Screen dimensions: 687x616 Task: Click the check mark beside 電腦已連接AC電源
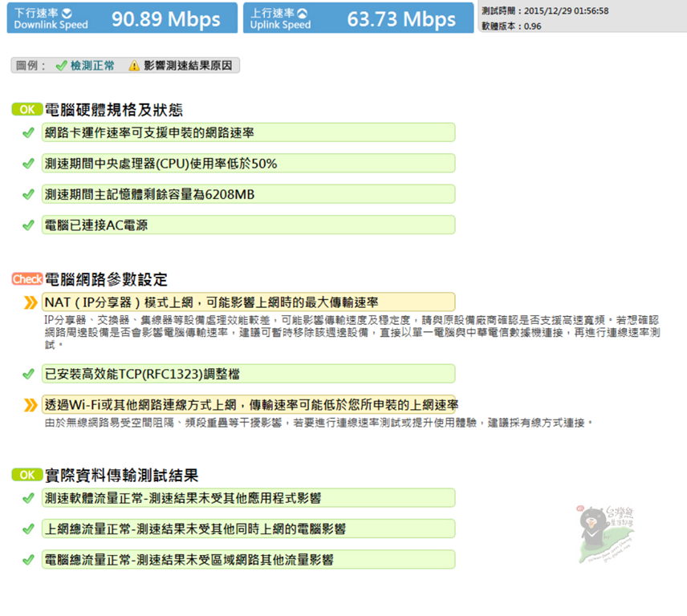click(x=28, y=225)
